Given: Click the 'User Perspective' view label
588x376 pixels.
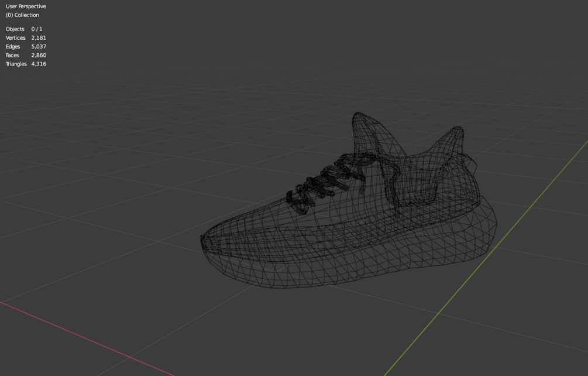Looking at the screenshot, I should click(26, 6).
